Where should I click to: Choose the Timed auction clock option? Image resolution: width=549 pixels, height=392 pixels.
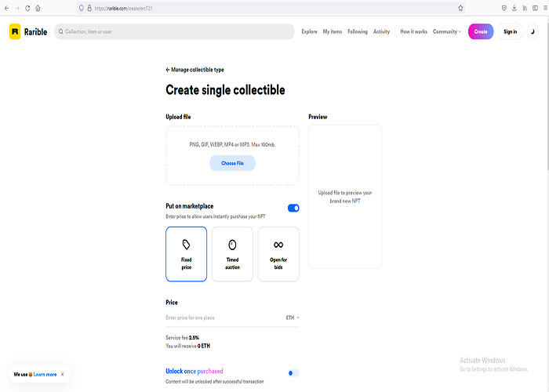click(232, 254)
